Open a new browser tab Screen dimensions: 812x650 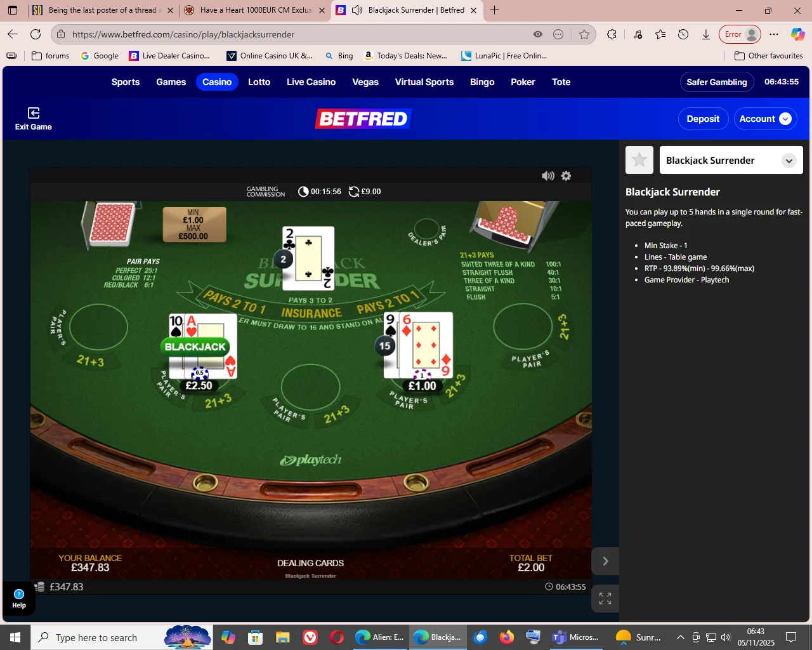click(495, 10)
